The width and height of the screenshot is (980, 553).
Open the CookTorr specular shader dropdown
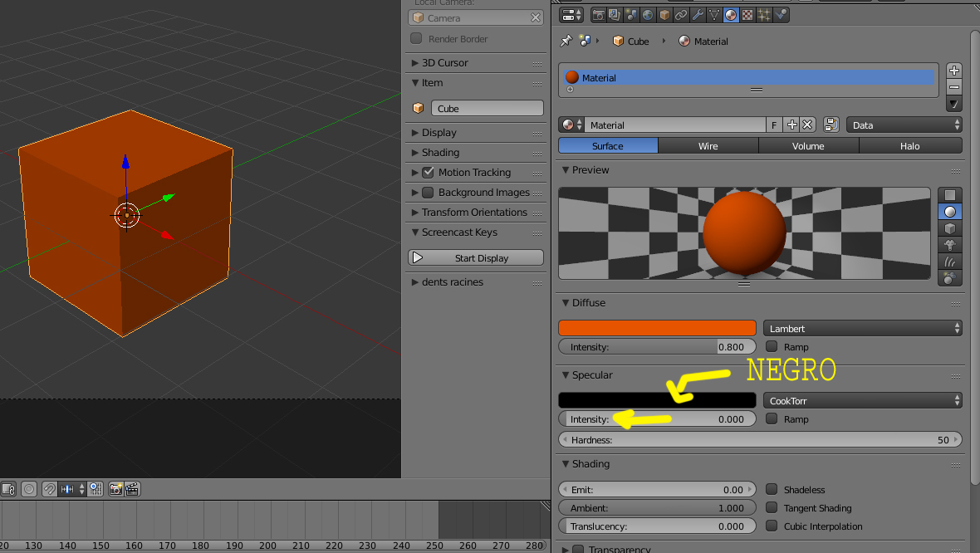coord(862,400)
